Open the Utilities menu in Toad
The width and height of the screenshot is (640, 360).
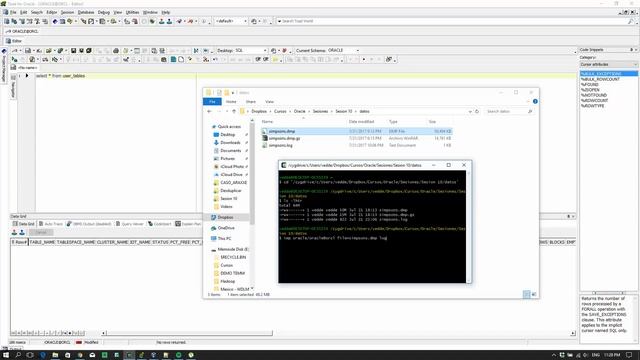coord(132,12)
